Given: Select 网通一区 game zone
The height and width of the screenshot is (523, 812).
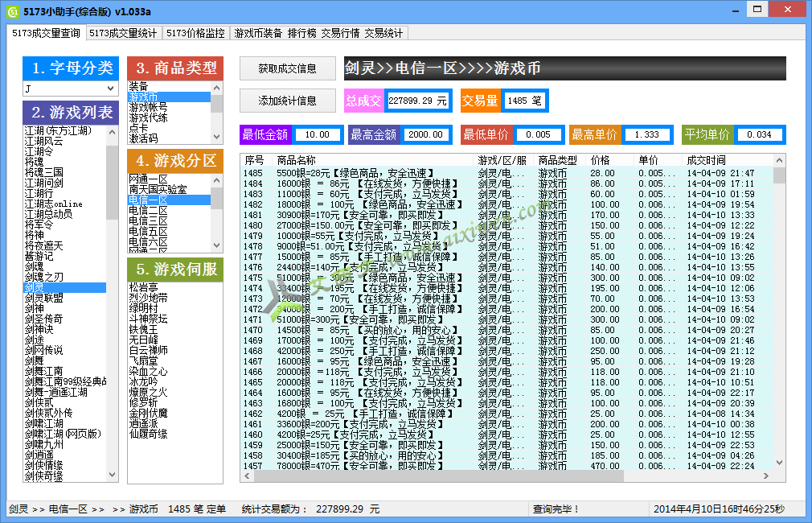Looking at the screenshot, I should [x=170, y=179].
